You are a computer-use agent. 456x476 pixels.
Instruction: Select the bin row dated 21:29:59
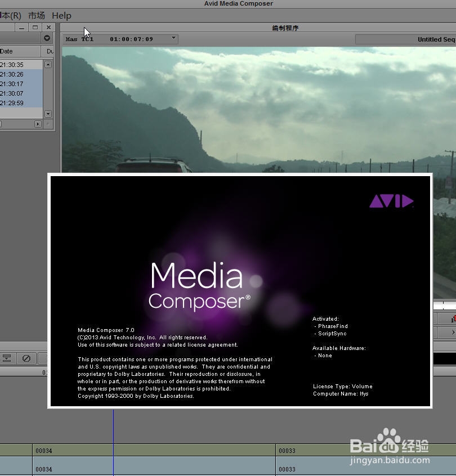coord(21,103)
